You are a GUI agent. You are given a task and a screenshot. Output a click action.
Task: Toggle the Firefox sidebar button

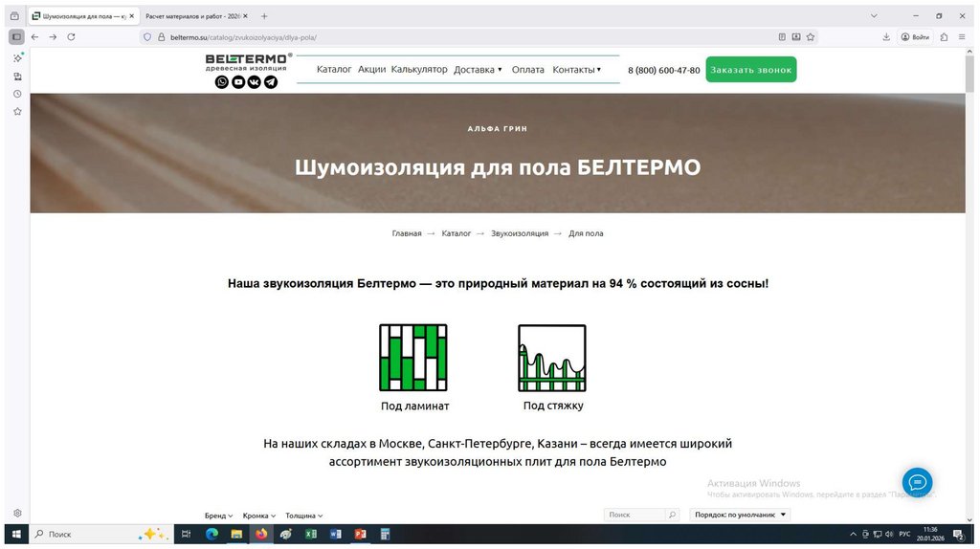click(17, 37)
